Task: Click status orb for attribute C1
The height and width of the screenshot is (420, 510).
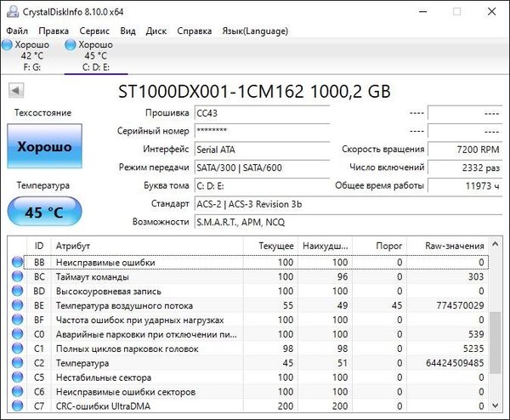Action: [x=17, y=349]
